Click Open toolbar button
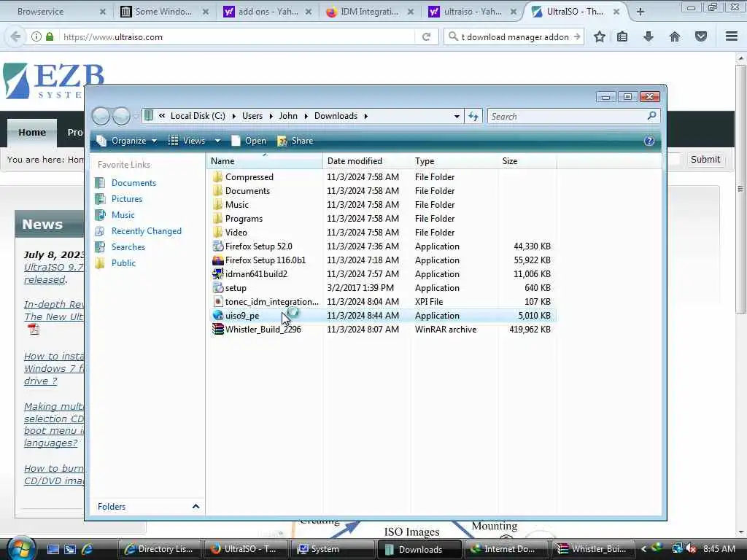The image size is (747, 560). click(x=249, y=141)
